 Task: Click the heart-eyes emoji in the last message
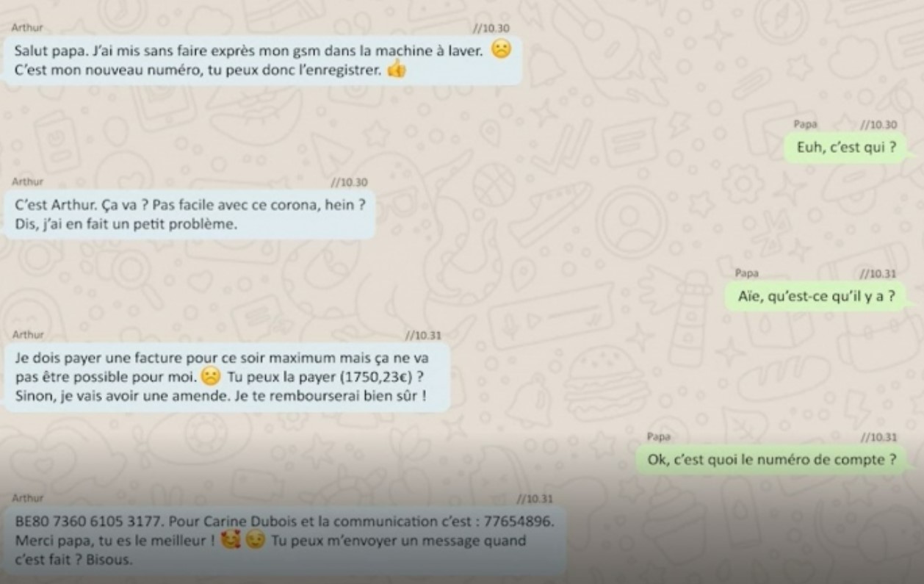coord(231,542)
